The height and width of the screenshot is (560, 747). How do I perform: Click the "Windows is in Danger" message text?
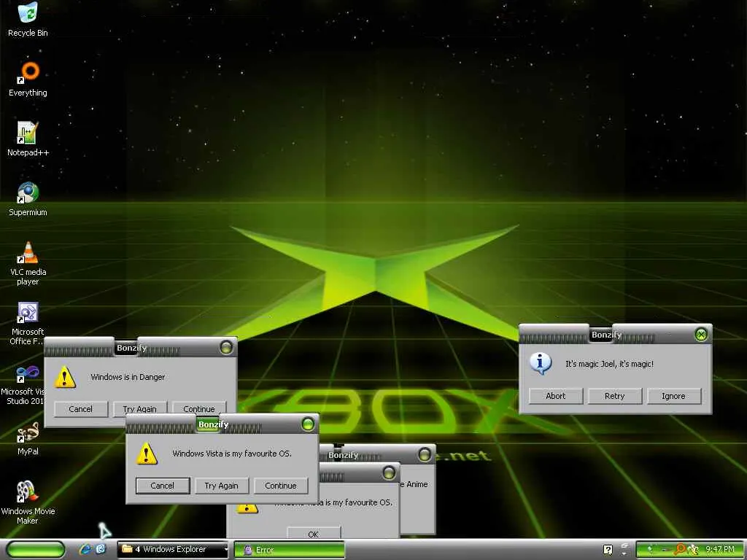[x=128, y=377]
